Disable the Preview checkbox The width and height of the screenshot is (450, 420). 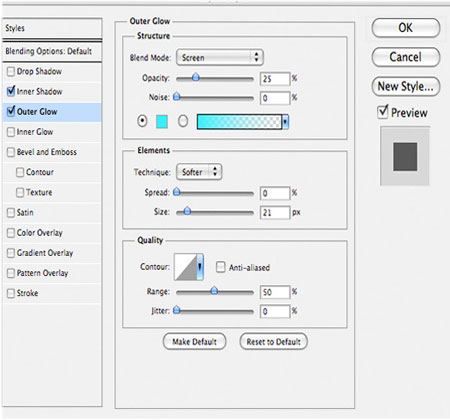[383, 112]
